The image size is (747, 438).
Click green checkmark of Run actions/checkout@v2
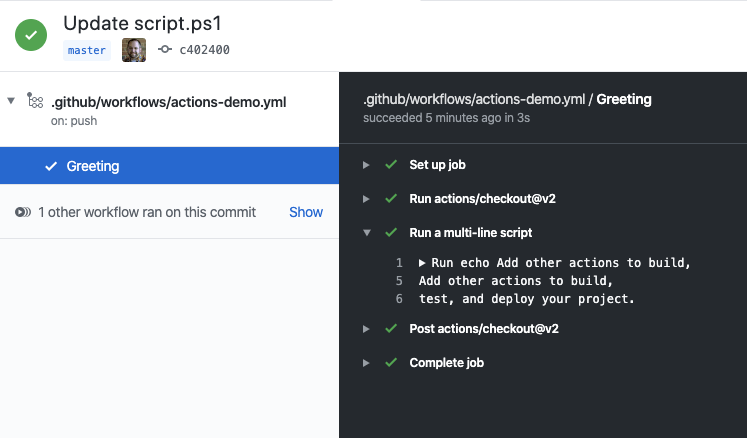coord(391,198)
